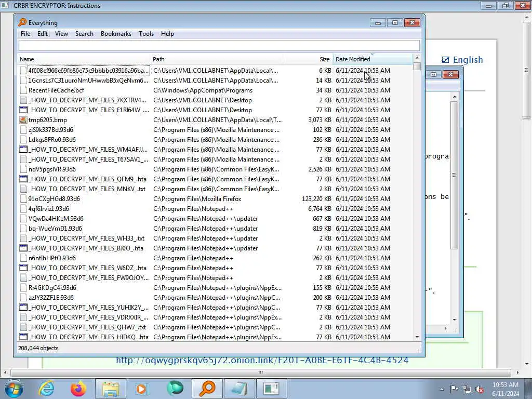This screenshot has width=532, height=399.
Task: Select file 1GcnsLs7C31uuroNmUHwwbB5xQeNvm6...
Action: [88, 81]
